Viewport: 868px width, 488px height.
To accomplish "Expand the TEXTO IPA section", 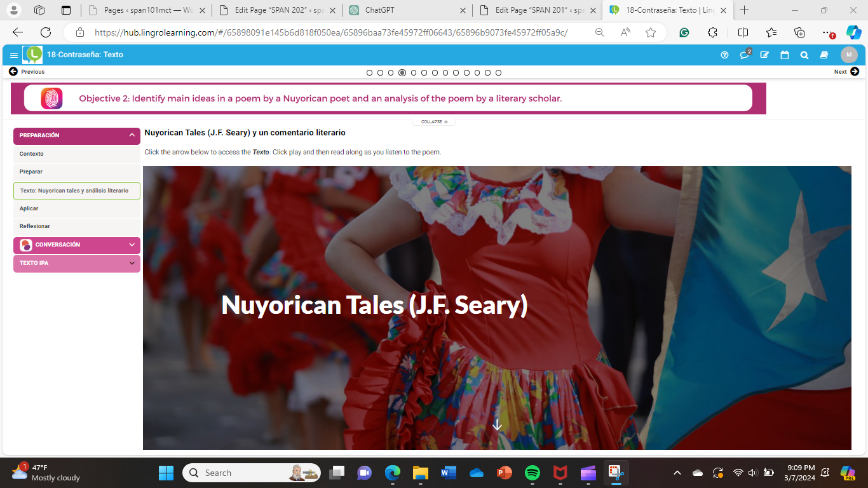I will [132, 263].
